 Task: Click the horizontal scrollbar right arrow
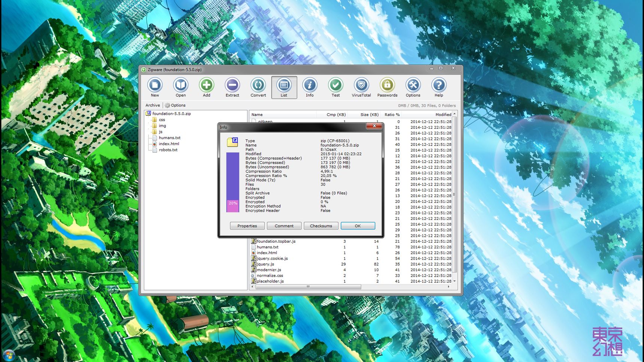(x=449, y=287)
